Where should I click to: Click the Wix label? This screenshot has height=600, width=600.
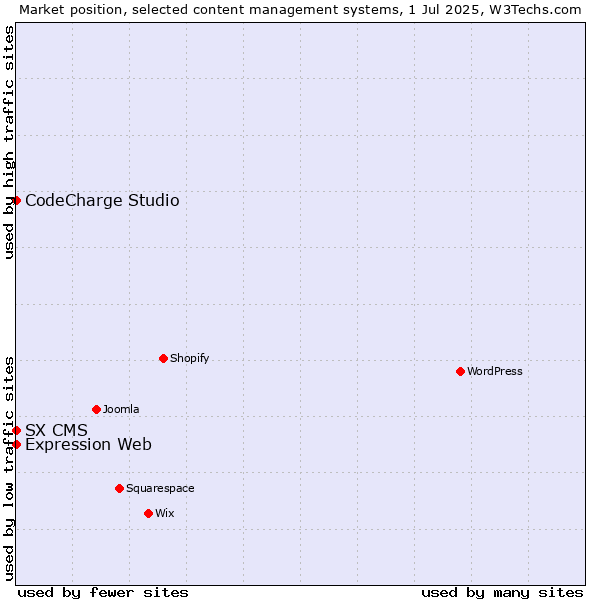coord(165,513)
